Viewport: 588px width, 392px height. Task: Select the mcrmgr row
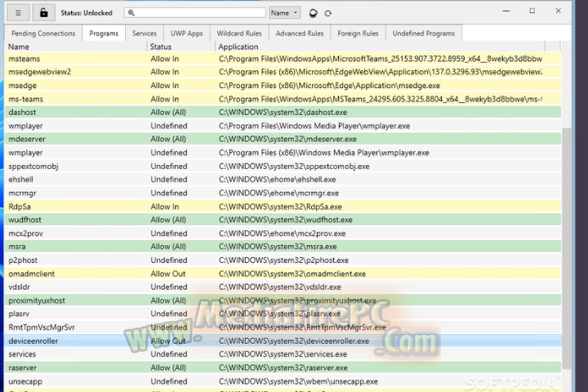tap(283, 193)
